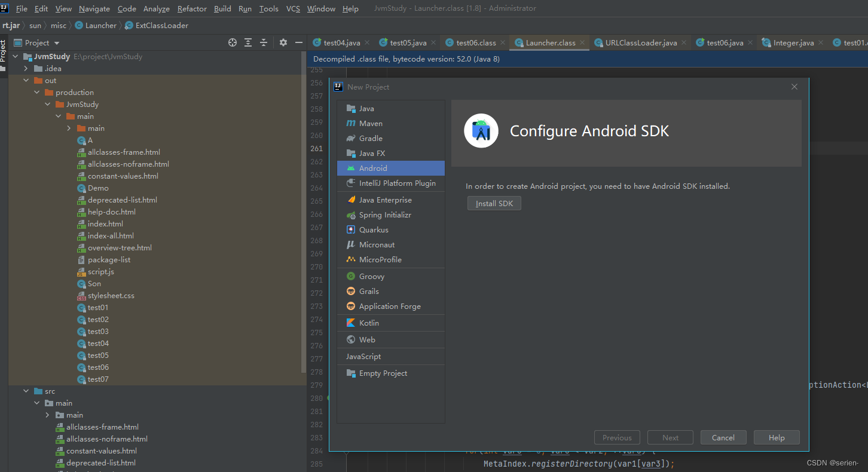Screen dimensions: 868x472
Task: Select Grails project type
Action: tap(391, 292)
